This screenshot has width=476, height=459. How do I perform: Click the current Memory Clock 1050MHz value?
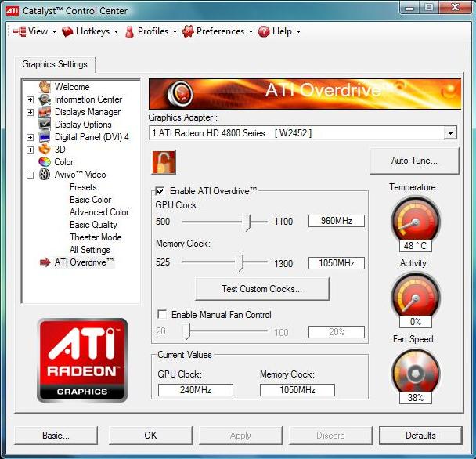pos(297,390)
